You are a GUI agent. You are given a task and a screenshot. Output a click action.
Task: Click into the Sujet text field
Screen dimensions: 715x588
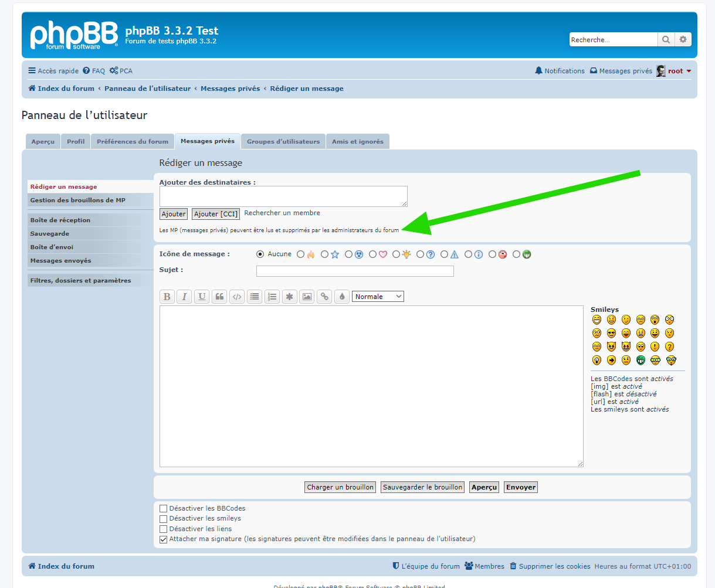pos(355,271)
